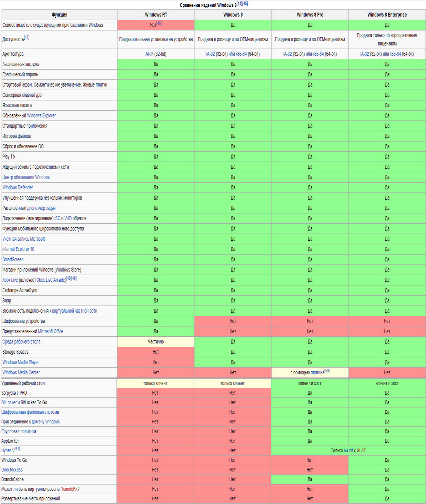Click the Windows To Go row label
The height and width of the screenshot is (504, 426).
point(14,460)
